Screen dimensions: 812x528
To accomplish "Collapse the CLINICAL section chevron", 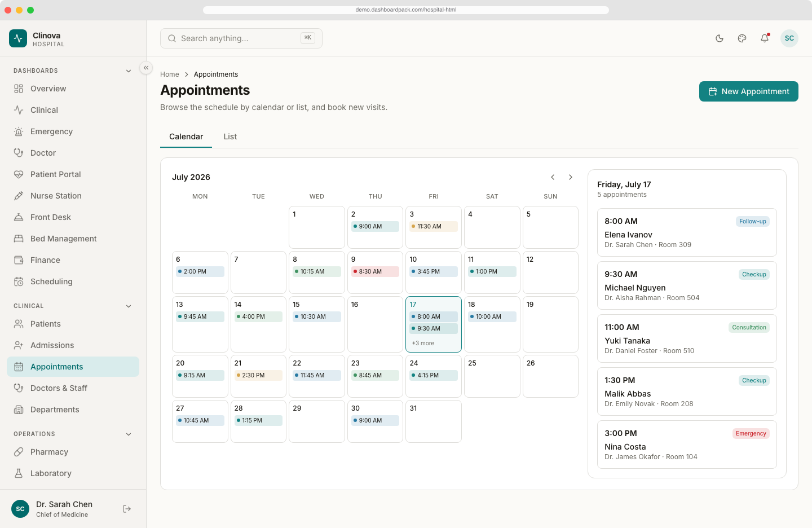I will tap(129, 306).
